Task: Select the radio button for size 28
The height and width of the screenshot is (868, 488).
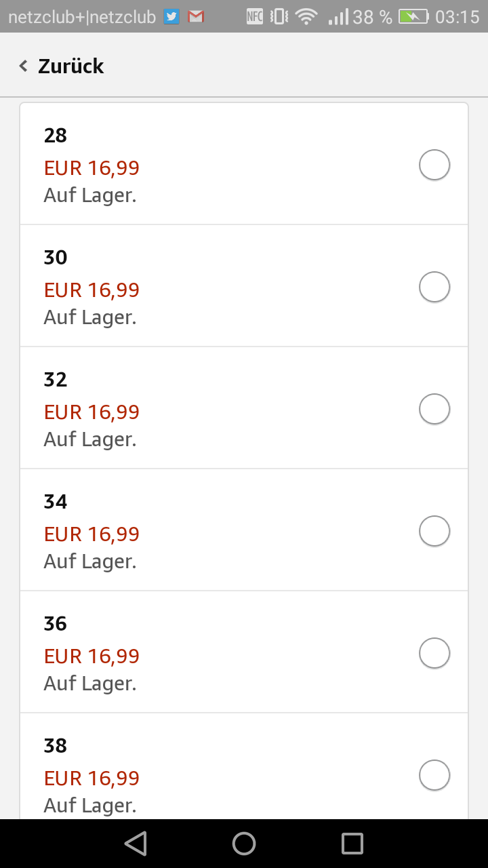Action: pyautogui.click(x=434, y=165)
